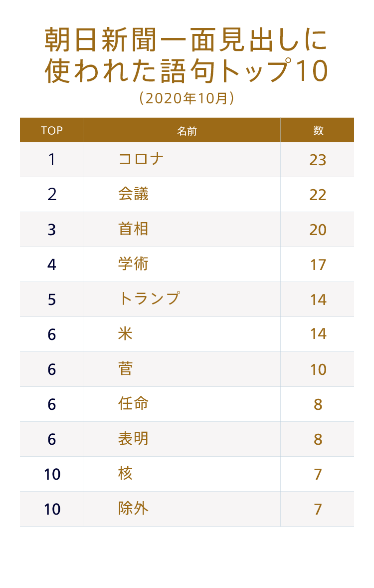The width and height of the screenshot is (374, 588).
Task: Select the "除外" name cell
Action: [x=134, y=509]
